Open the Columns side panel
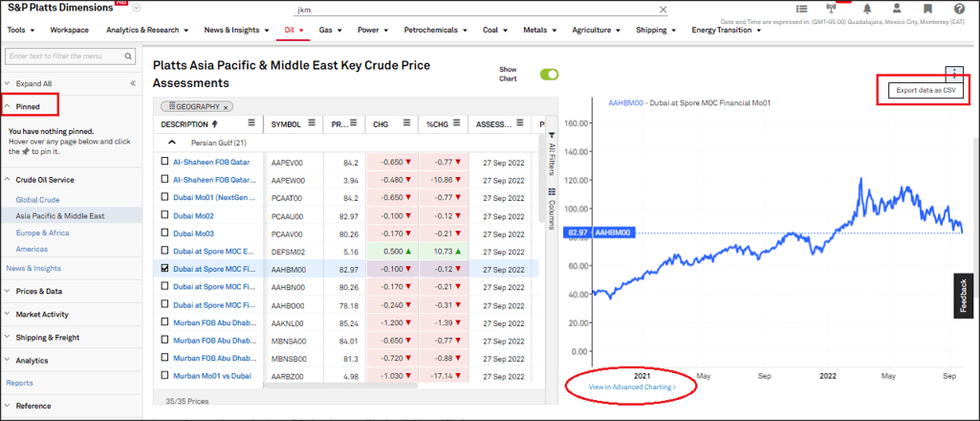The height and width of the screenshot is (421, 980). (x=552, y=209)
